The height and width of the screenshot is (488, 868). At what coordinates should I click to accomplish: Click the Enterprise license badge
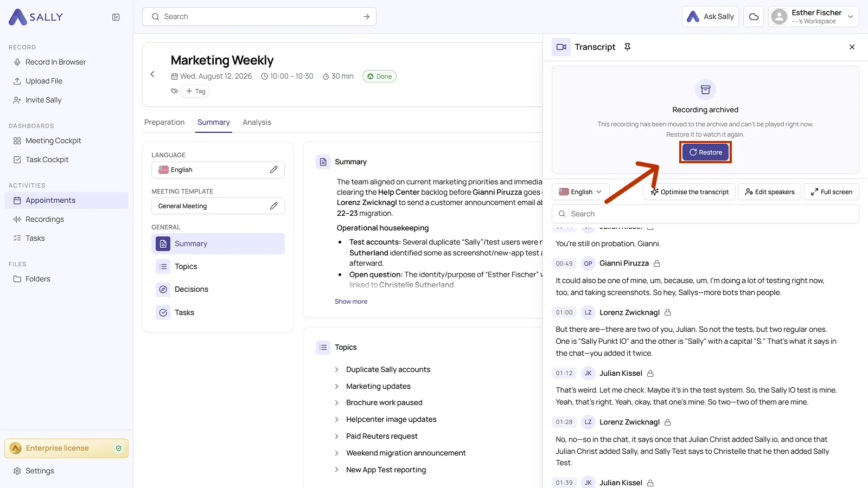[x=66, y=448]
